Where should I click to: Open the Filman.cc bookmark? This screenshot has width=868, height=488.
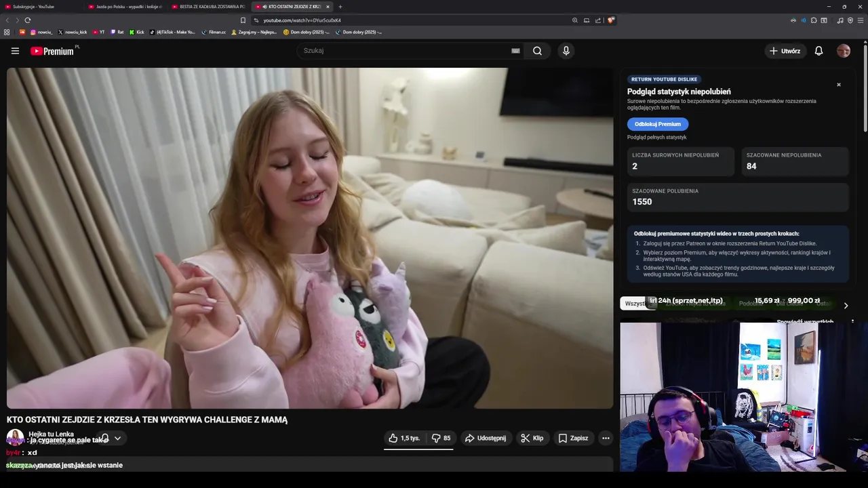(214, 32)
